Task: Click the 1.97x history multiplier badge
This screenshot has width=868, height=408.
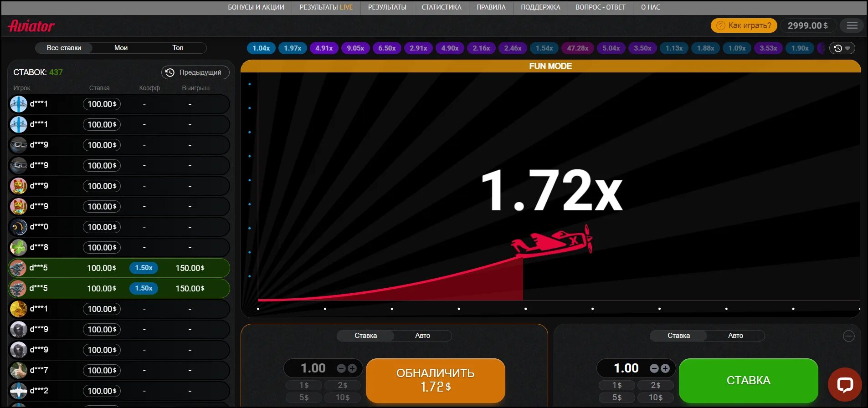Action: [x=293, y=48]
